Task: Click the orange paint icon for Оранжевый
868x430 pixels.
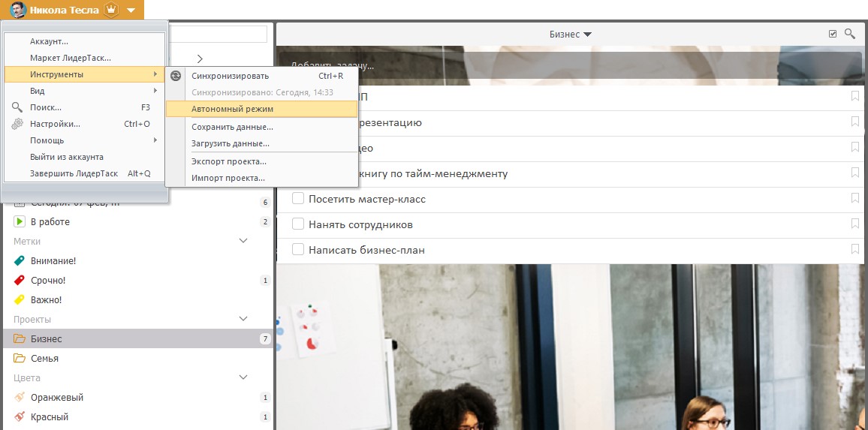Action: tap(20, 397)
